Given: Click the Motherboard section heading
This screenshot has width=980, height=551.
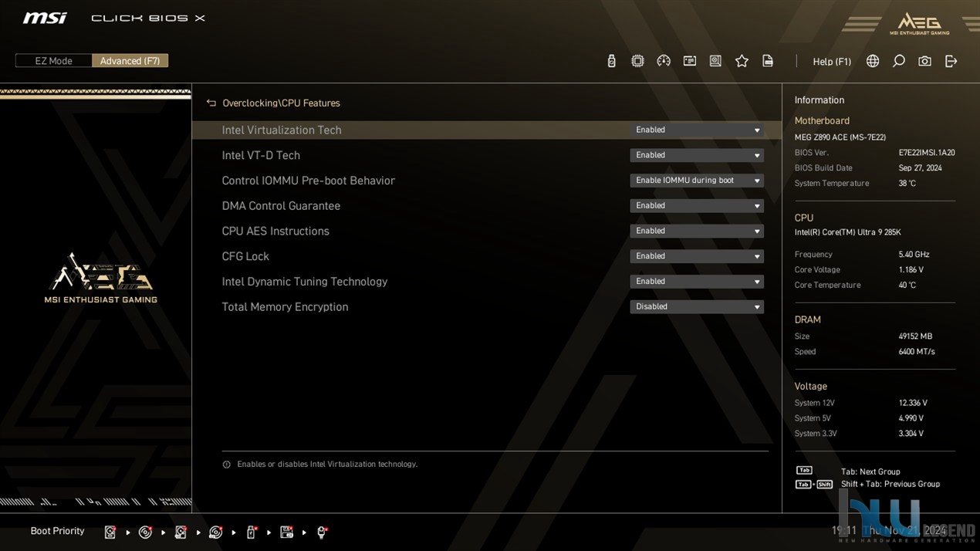Looking at the screenshot, I should 822,121.
